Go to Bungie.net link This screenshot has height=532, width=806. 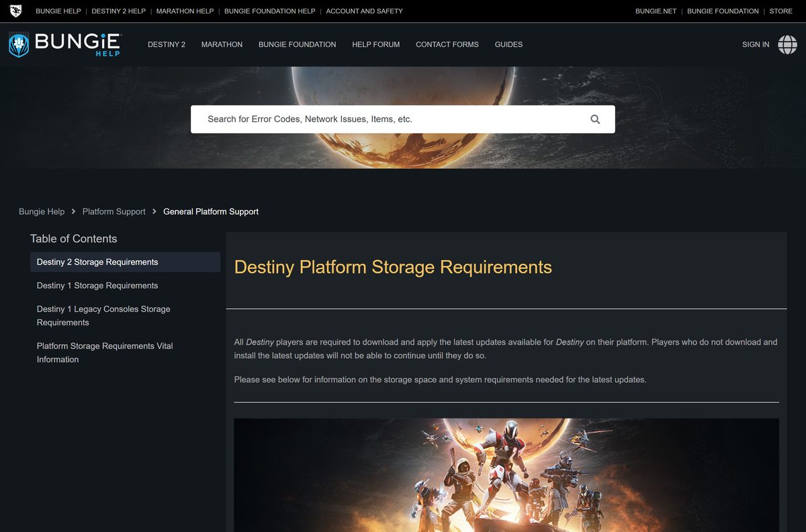pyautogui.click(x=656, y=11)
